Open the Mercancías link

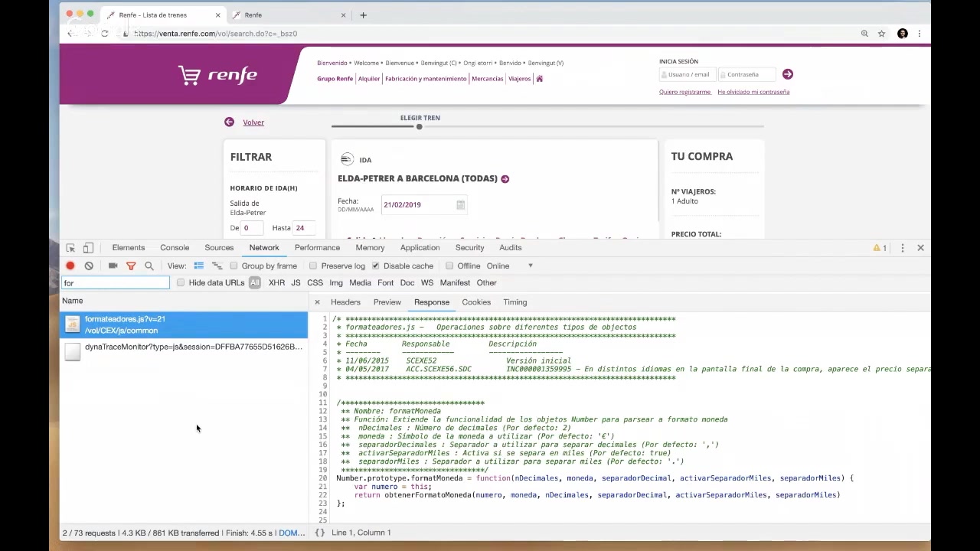coord(488,79)
